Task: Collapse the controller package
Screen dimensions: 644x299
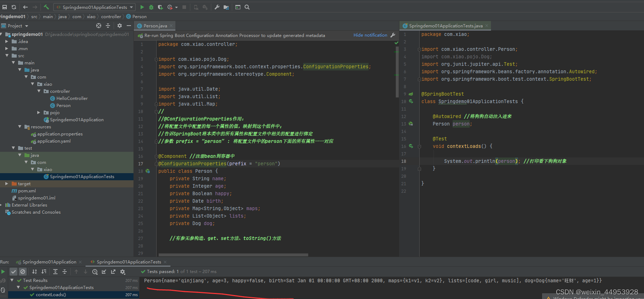Action: pos(39,91)
